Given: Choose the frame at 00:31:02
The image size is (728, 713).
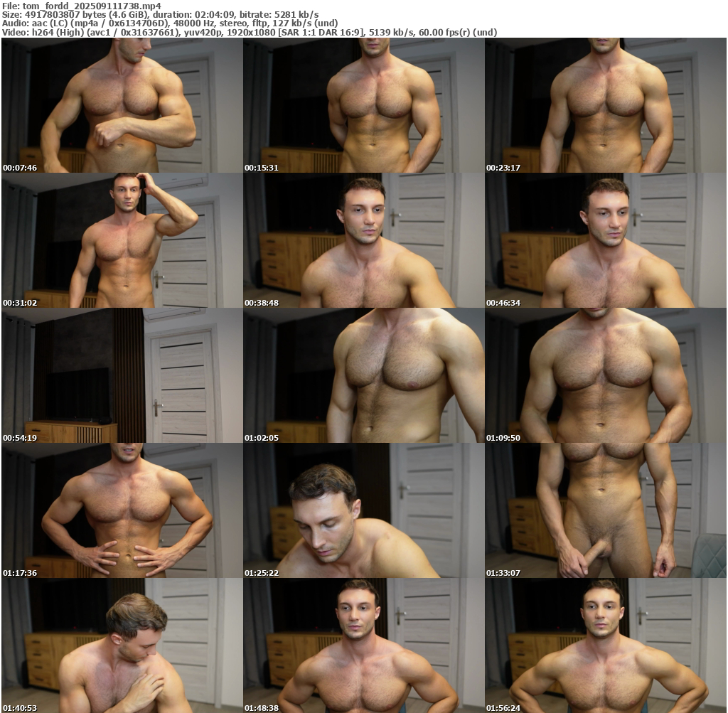Looking at the screenshot, I should click(122, 240).
